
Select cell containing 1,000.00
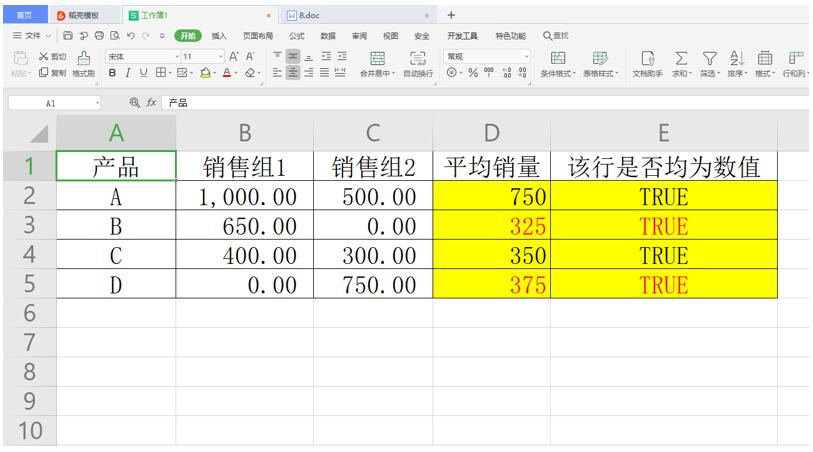click(245, 196)
